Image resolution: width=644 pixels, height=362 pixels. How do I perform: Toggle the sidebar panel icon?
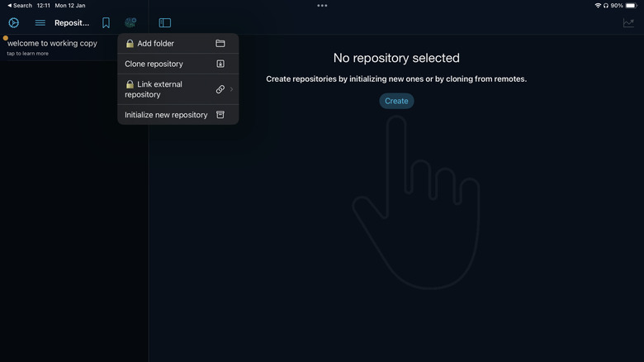click(164, 22)
